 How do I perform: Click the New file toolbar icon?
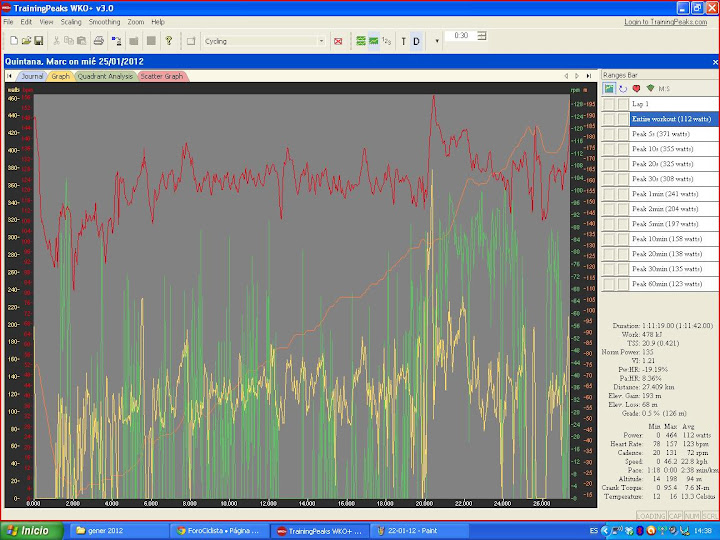click(x=14, y=41)
